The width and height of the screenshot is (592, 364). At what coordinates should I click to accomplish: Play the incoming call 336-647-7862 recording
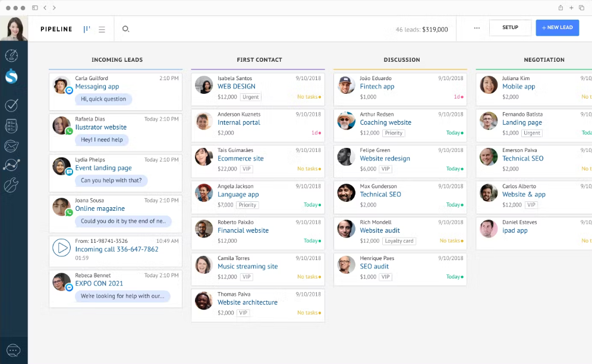(62, 248)
